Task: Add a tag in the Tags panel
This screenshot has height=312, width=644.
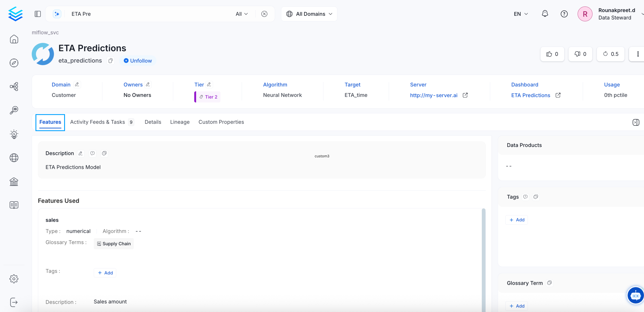Action: (x=516, y=220)
